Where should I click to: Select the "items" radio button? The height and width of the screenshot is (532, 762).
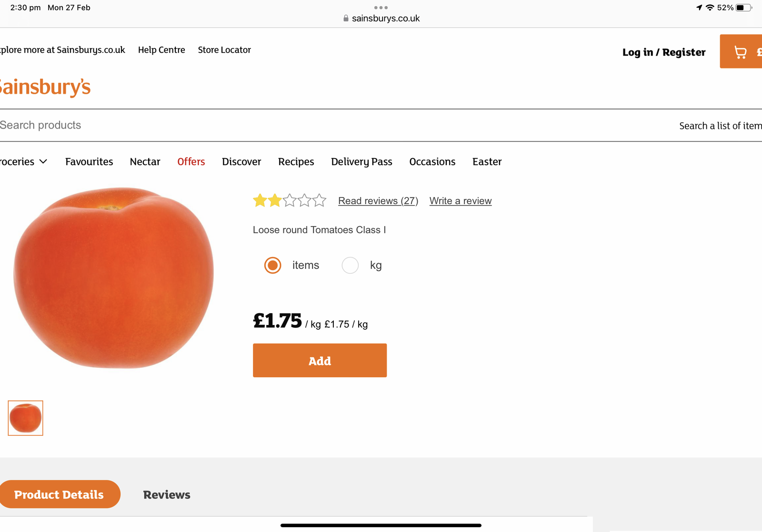(x=273, y=265)
